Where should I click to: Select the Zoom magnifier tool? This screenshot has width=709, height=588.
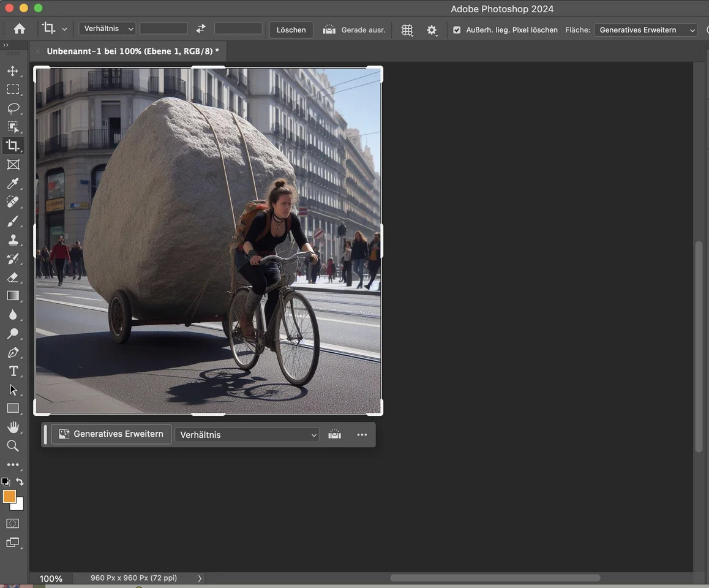pyautogui.click(x=13, y=446)
